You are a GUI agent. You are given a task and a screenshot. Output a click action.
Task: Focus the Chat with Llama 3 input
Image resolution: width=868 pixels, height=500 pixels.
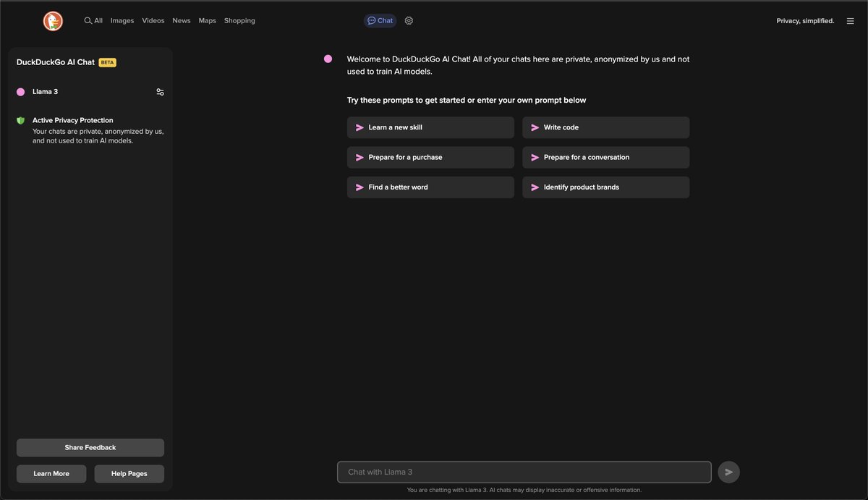tap(524, 472)
